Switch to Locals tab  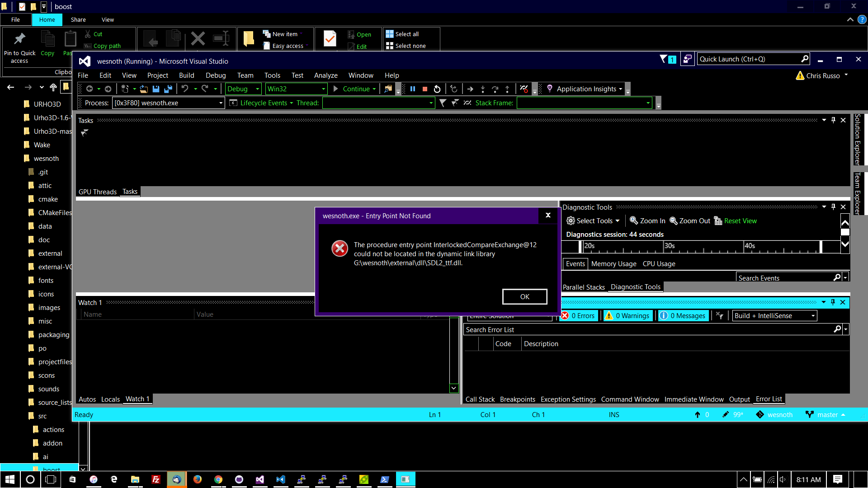(110, 399)
